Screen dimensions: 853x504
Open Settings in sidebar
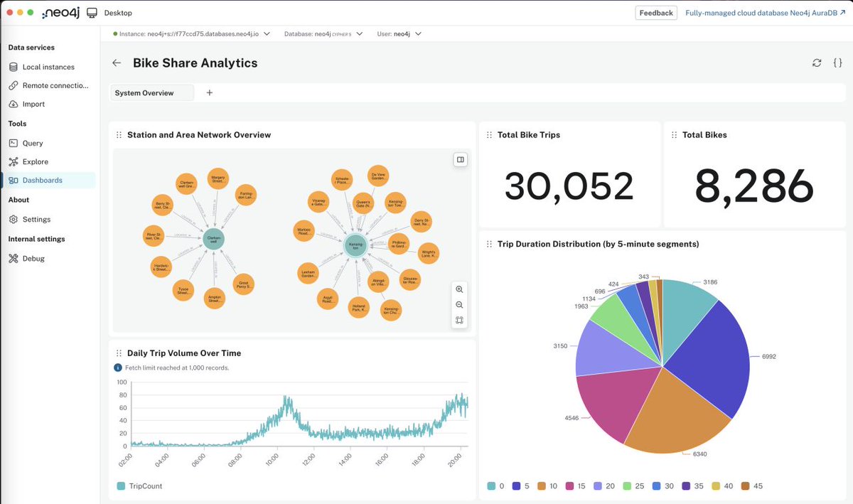(48, 219)
